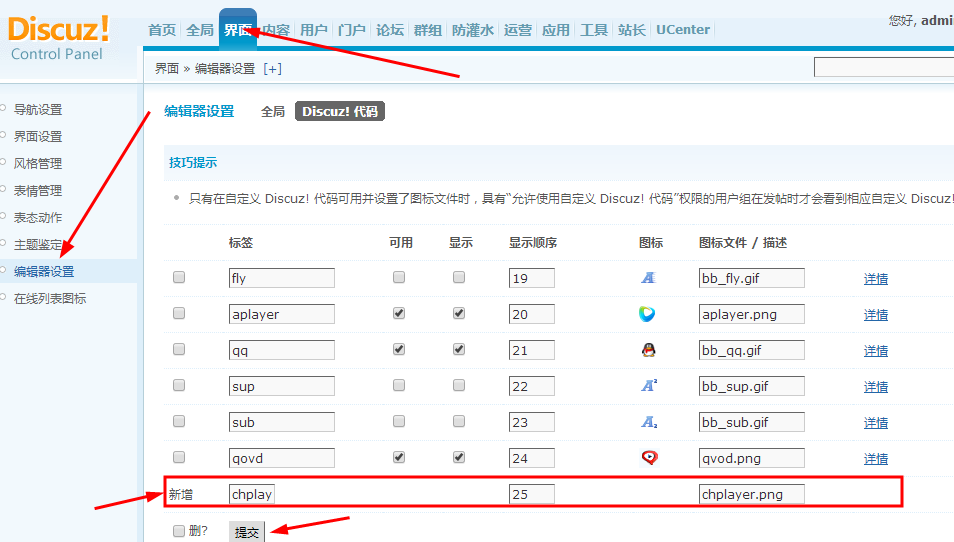Open the 用户 top menu

(x=314, y=30)
